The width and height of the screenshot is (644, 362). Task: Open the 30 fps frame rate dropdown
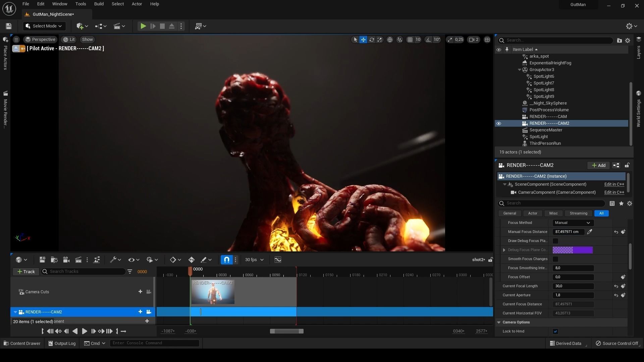point(254,260)
